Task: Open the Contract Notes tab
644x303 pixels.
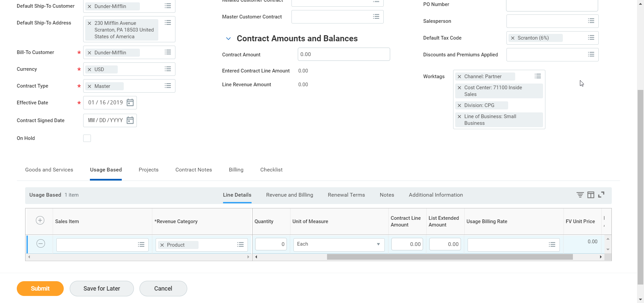Action: pos(194,170)
